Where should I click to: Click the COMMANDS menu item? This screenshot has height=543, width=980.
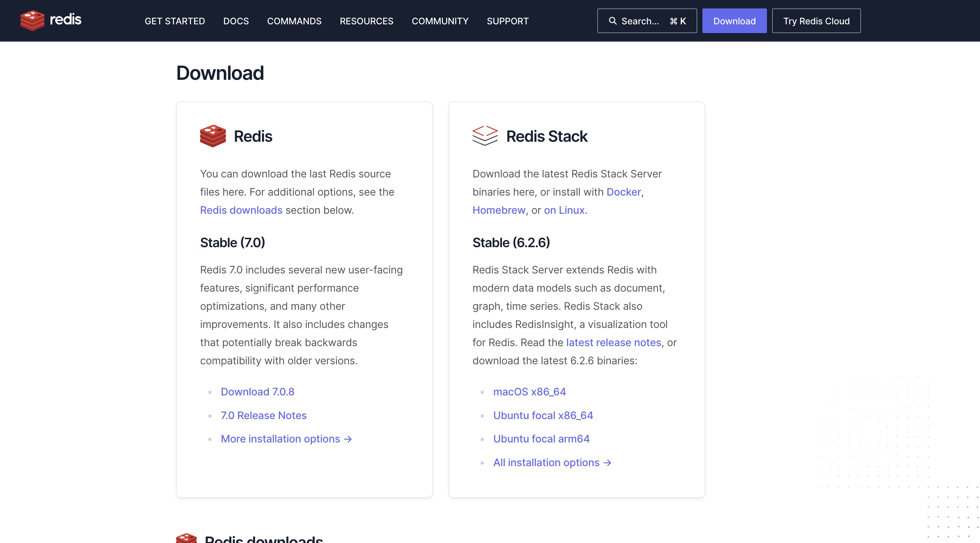pos(294,21)
